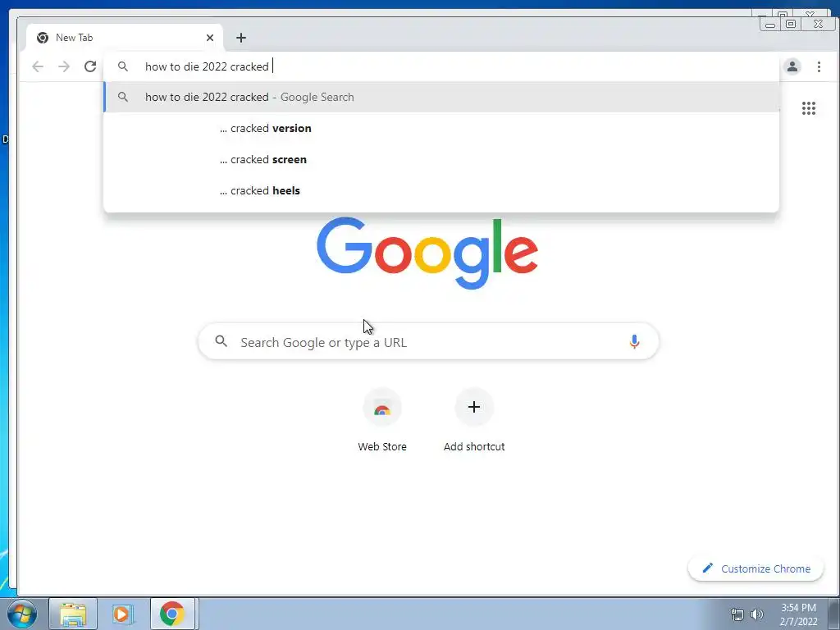Close the New Tab tab
The width and height of the screenshot is (840, 630).
pos(210,38)
